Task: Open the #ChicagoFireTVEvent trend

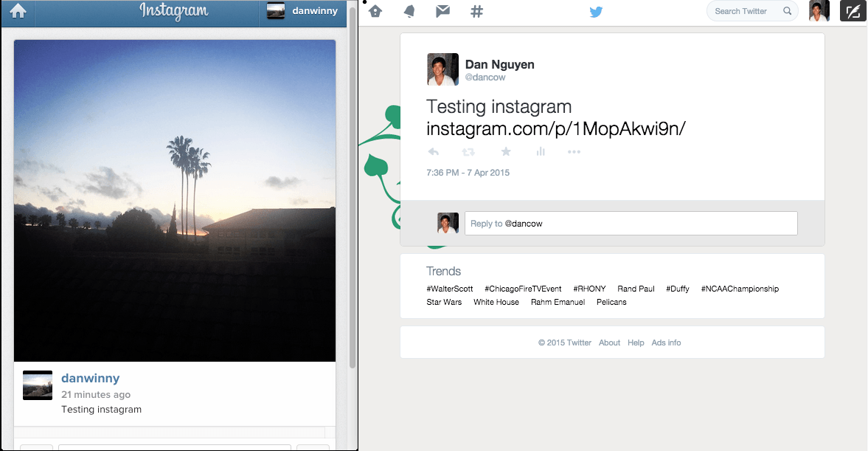Action: [523, 289]
